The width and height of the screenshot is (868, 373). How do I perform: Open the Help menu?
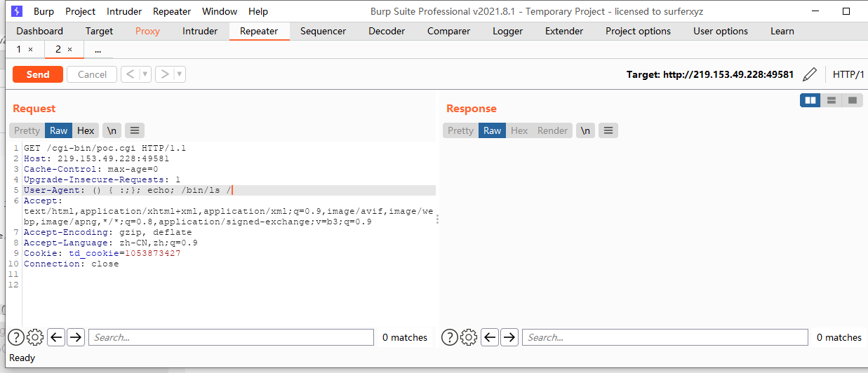click(258, 11)
